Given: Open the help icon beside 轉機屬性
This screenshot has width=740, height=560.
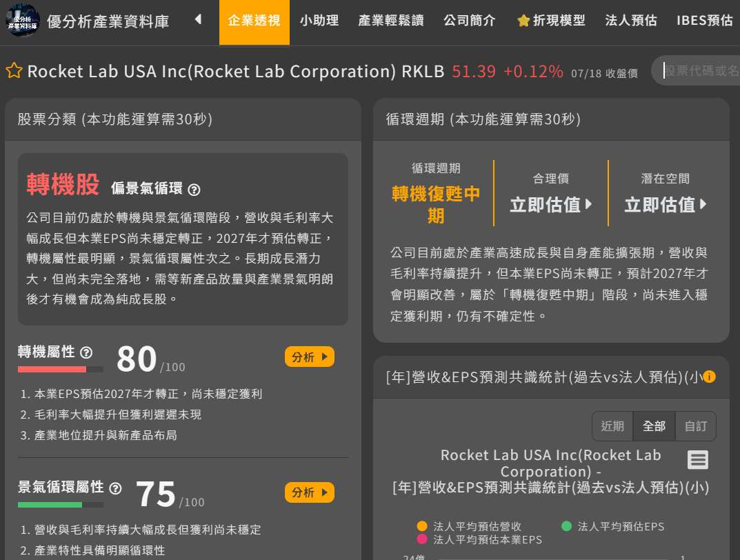Looking at the screenshot, I should pyautogui.click(x=86, y=352).
